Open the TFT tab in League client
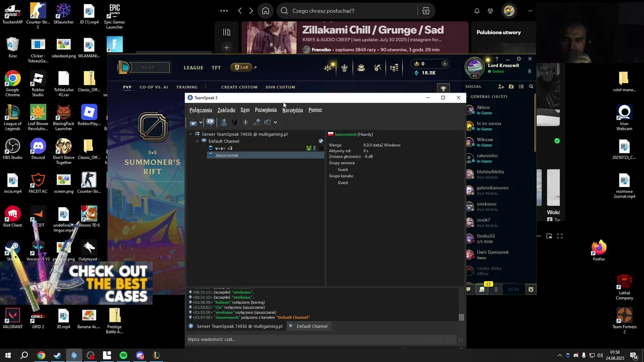Image resolution: width=644 pixels, height=362 pixels. click(216, 67)
